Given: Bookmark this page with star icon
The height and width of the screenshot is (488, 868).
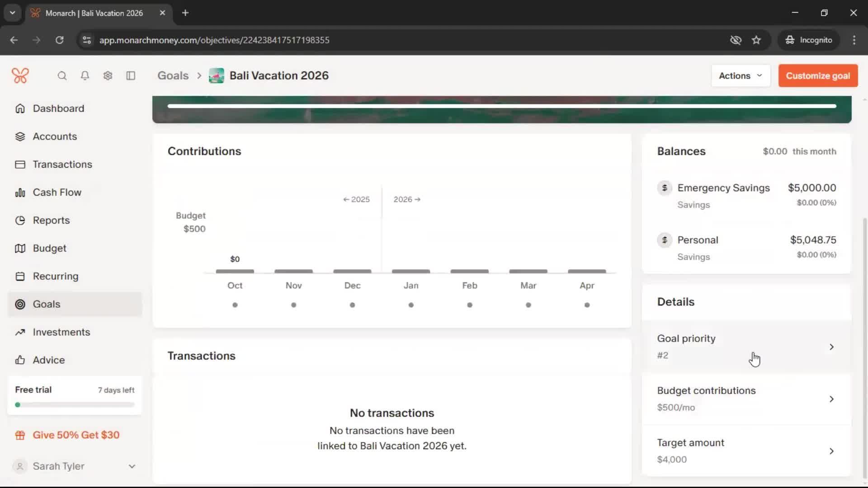Looking at the screenshot, I should pyautogui.click(x=756, y=40).
